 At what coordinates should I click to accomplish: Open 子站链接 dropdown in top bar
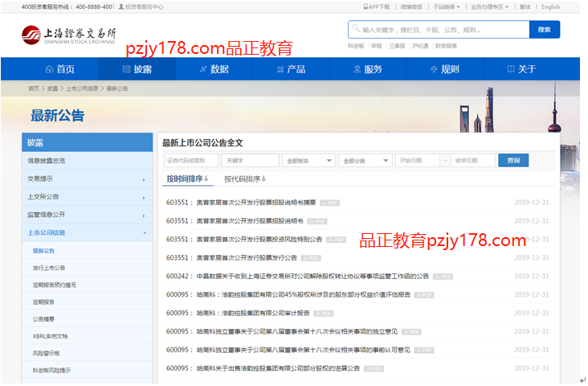(447, 6)
